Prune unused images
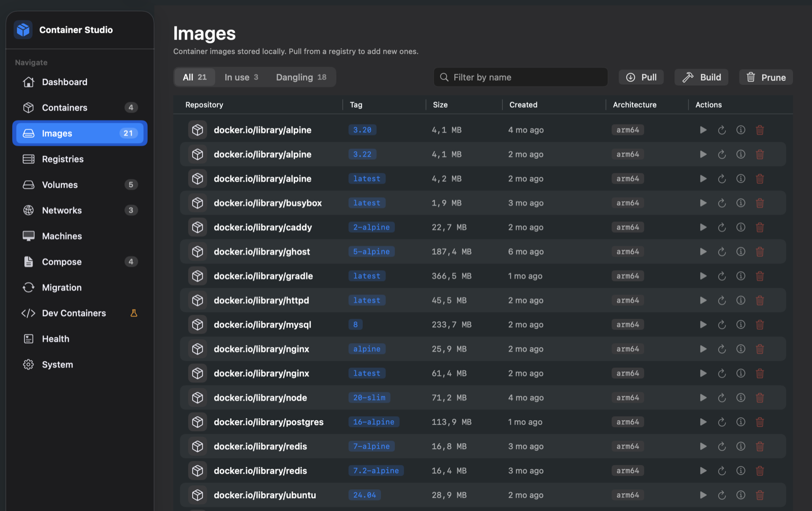The image size is (812, 511). (x=766, y=77)
